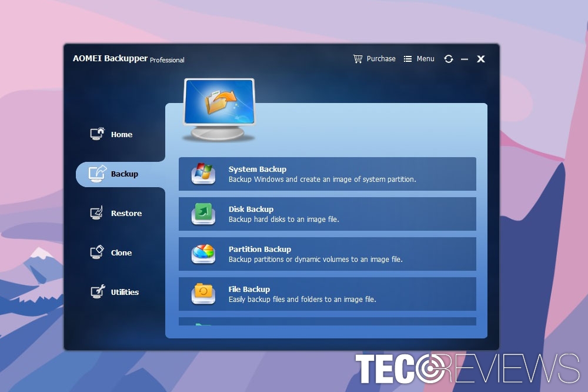Switch to the Restore tab

point(126,213)
